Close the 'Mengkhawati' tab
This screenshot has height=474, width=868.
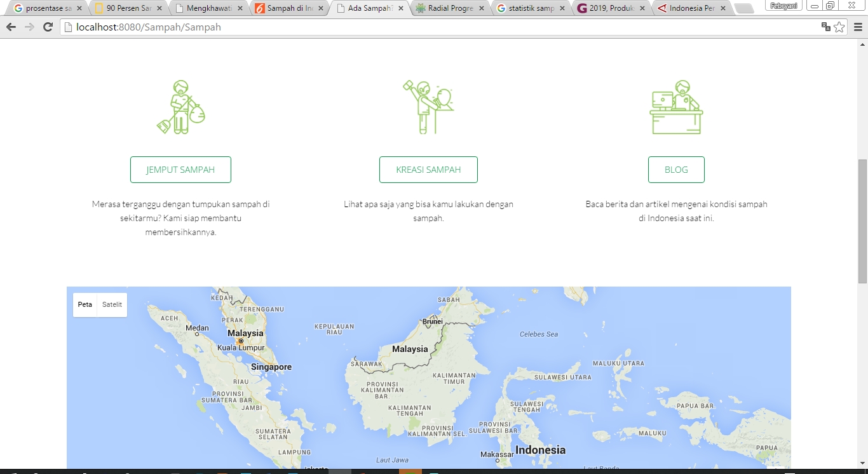coord(240,9)
